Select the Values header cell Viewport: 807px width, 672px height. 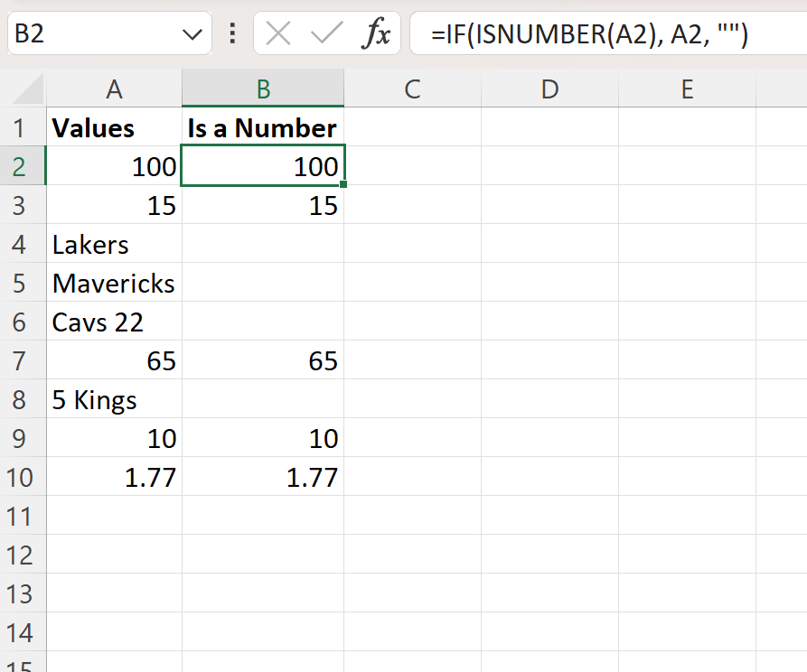point(114,127)
